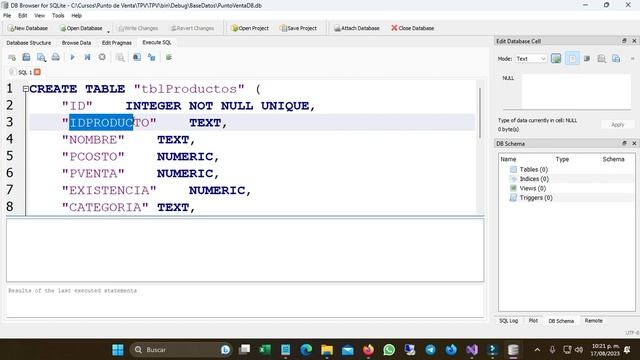Click the cell image/auto-format icon beside Mode

click(556, 58)
